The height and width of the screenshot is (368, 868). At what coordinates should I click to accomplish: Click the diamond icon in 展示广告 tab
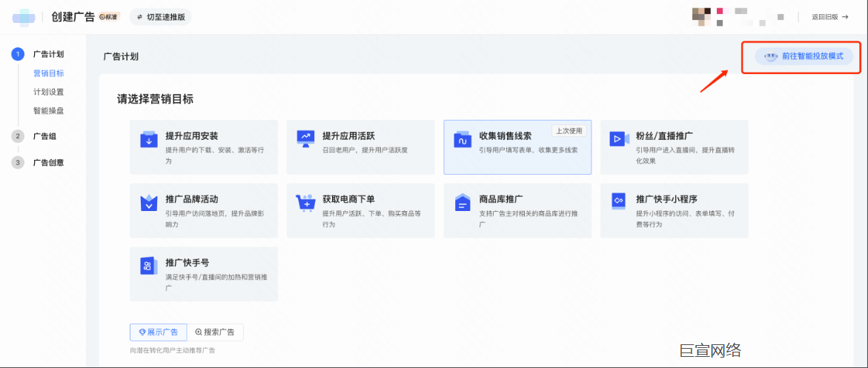pyautogui.click(x=142, y=332)
